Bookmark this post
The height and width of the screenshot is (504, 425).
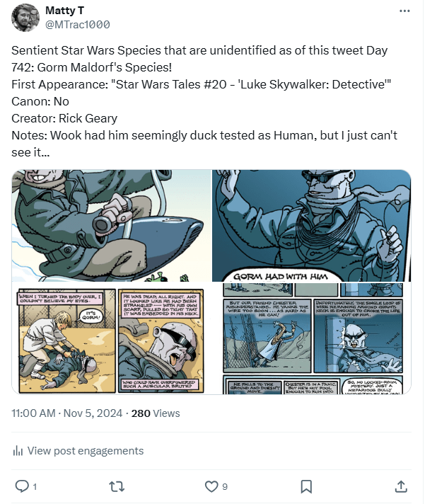[306, 486]
